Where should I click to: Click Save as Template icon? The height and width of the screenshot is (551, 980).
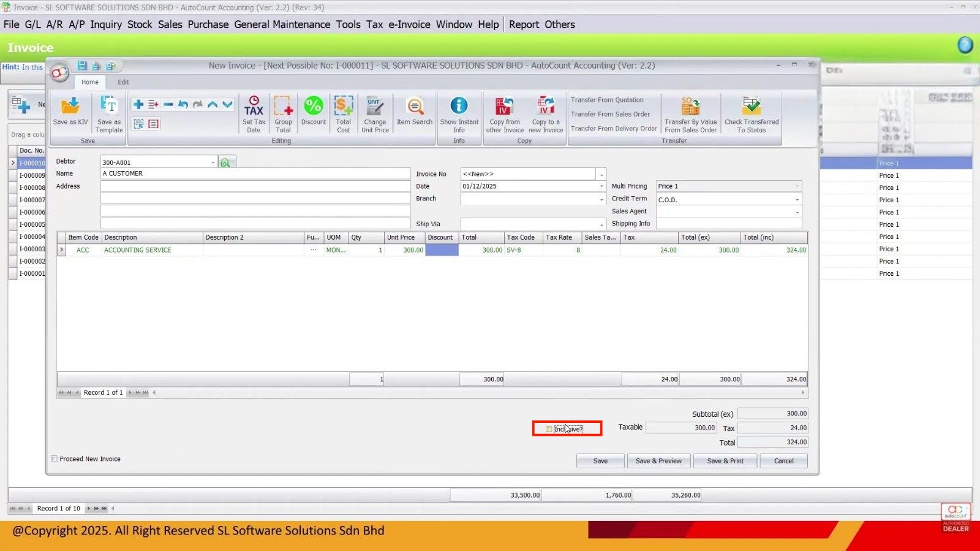(109, 115)
